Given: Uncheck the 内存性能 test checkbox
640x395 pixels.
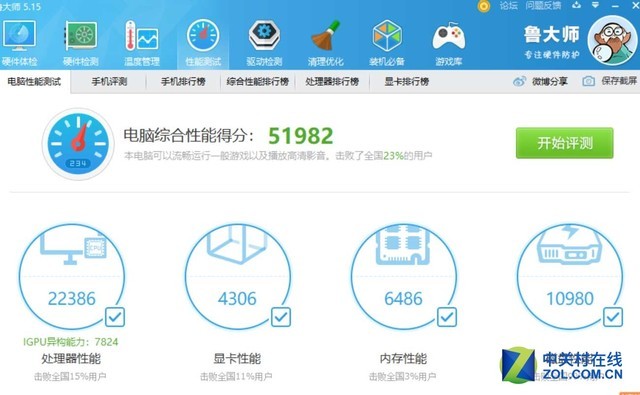Looking at the screenshot, I should tap(447, 317).
